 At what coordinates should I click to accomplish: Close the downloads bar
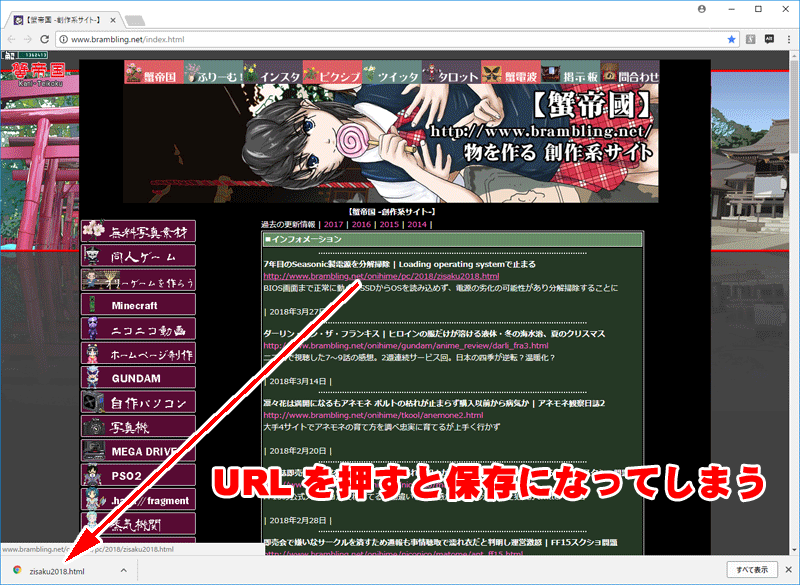click(789, 570)
